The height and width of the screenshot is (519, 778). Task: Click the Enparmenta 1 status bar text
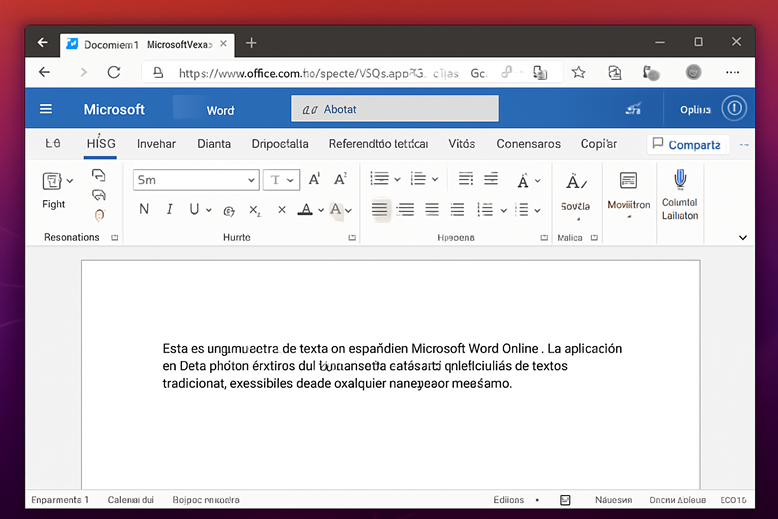click(x=60, y=500)
